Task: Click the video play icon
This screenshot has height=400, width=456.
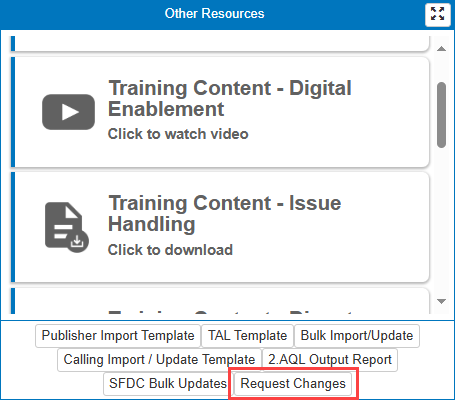Action: coord(68,112)
